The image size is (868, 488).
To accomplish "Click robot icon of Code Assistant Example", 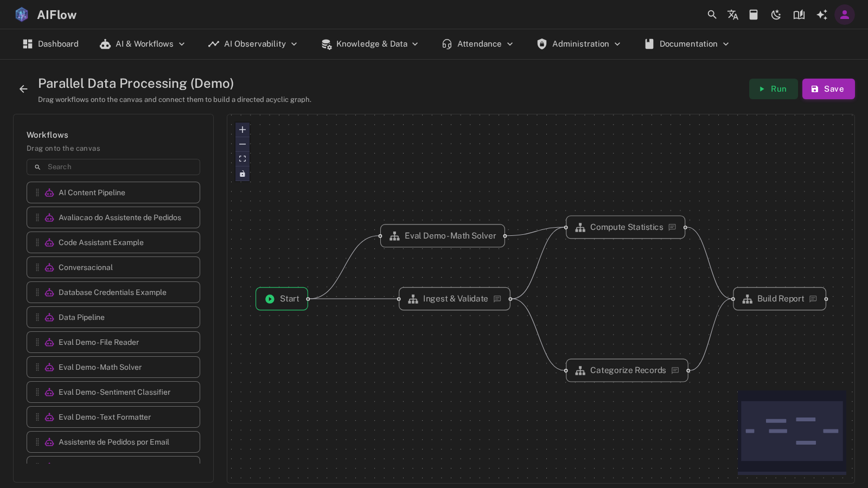I will tap(49, 242).
